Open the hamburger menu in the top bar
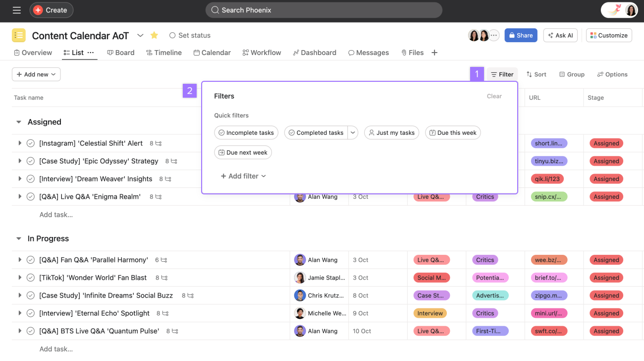Screen dimensions: 644x361 pyautogui.click(x=16, y=10)
